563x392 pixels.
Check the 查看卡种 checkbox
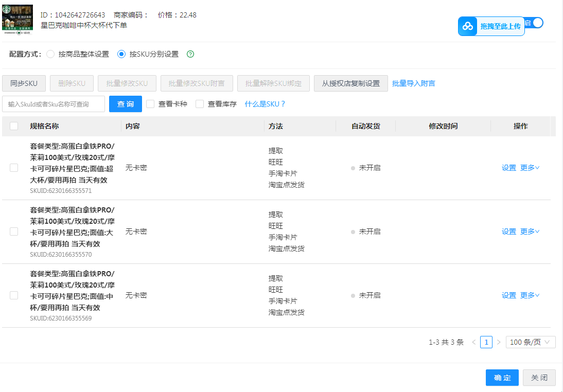[x=150, y=104]
